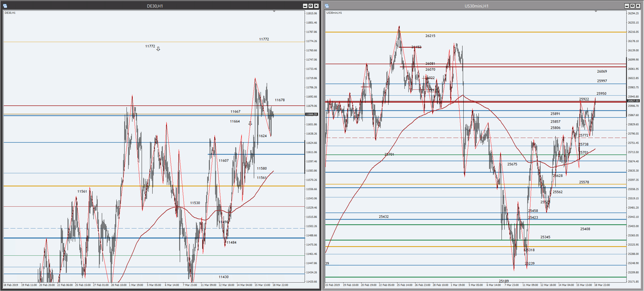
Task: Select the 25950 text label in US30mini chart
Action: (x=602, y=94)
